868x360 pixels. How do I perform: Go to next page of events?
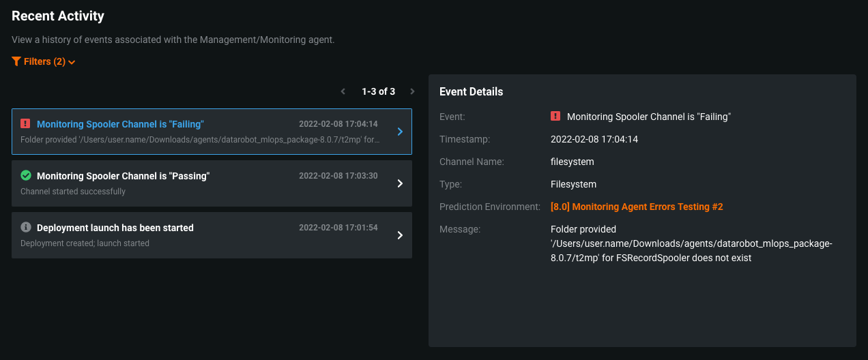pyautogui.click(x=412, y=91)
